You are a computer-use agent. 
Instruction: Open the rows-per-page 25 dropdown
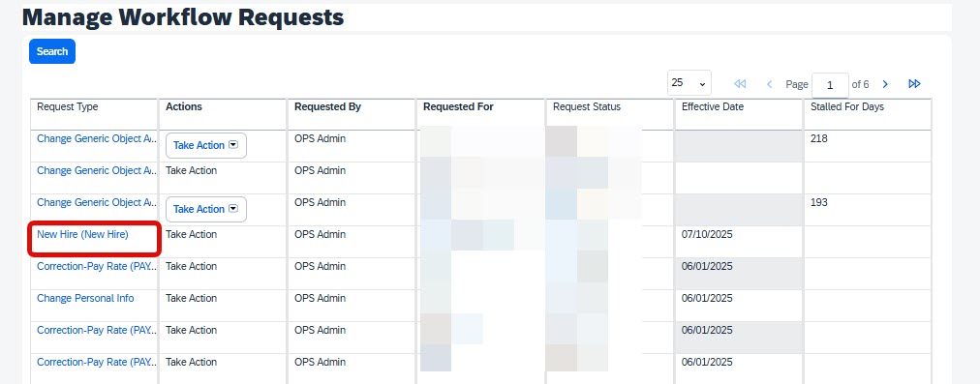tap(689, 83)
